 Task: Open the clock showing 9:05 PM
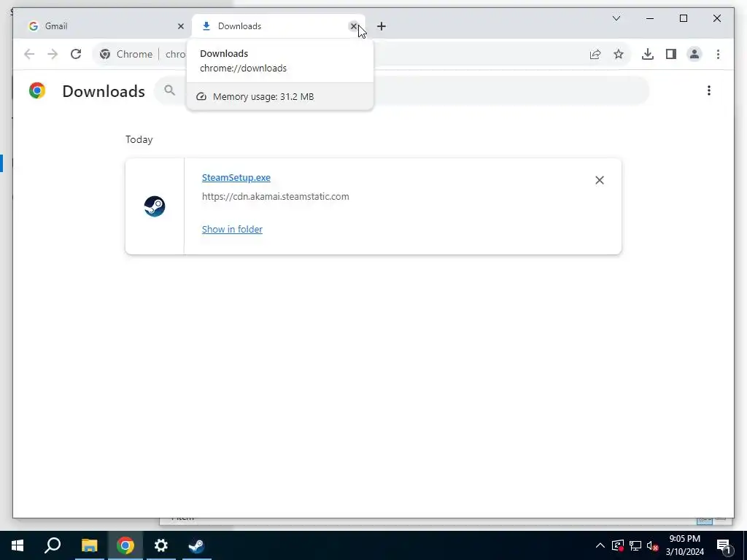pos(684,545)
